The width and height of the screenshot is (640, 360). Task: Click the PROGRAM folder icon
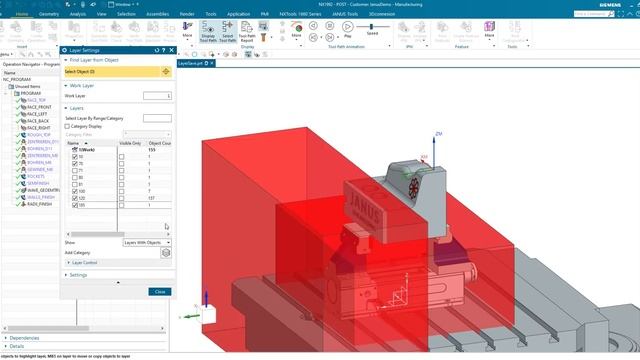pos(17,93)
